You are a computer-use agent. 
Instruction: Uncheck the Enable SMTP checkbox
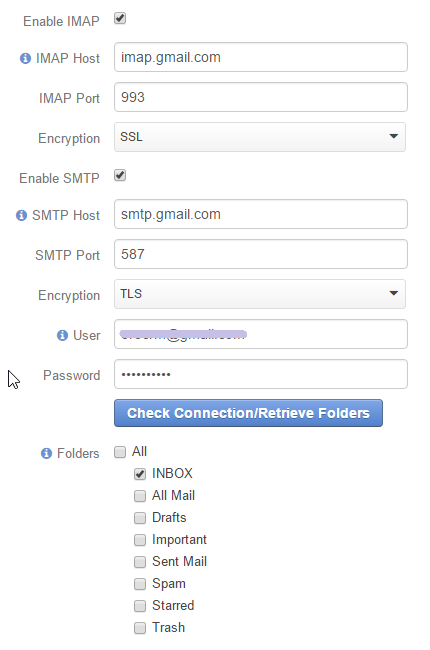coord(120,175)
